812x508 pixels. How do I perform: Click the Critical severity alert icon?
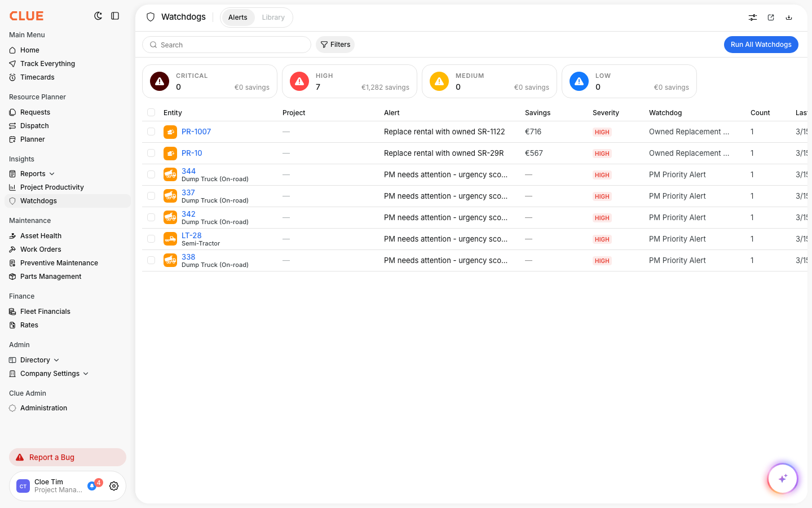pos(160,81)
